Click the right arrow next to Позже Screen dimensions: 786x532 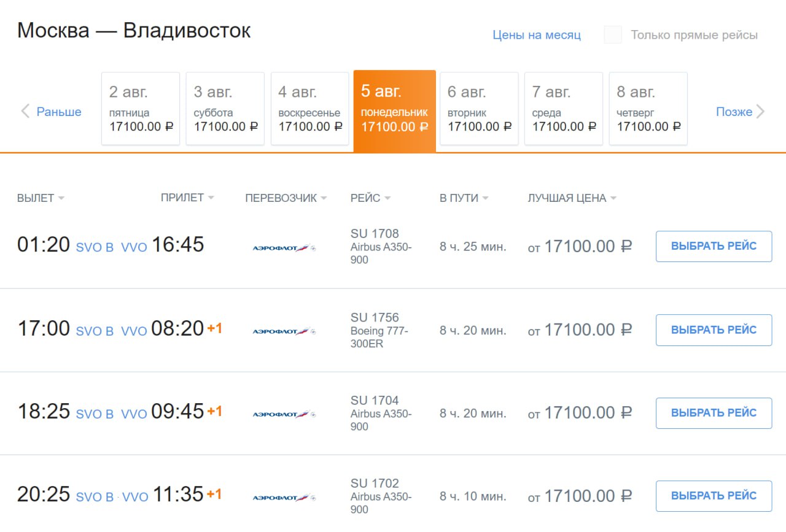760,112
